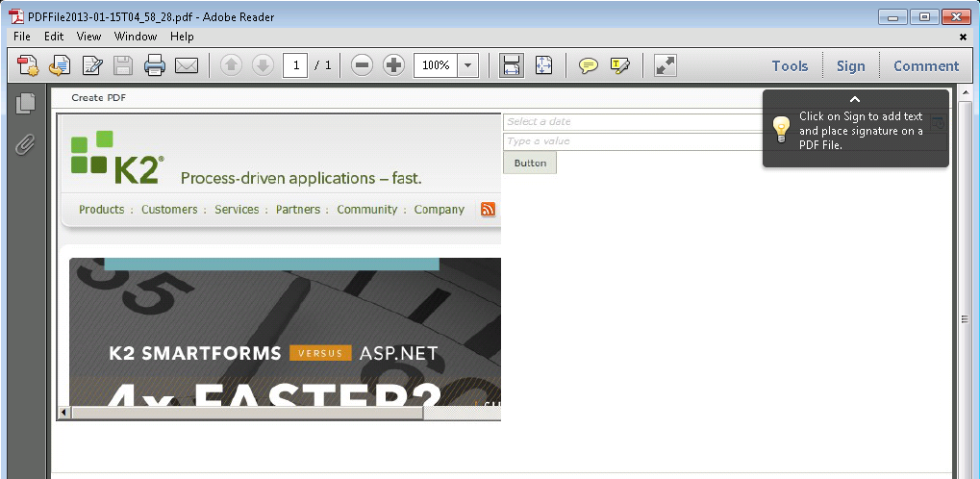
Task: Click the Save file floppy icon
Action: click(123, 65)
